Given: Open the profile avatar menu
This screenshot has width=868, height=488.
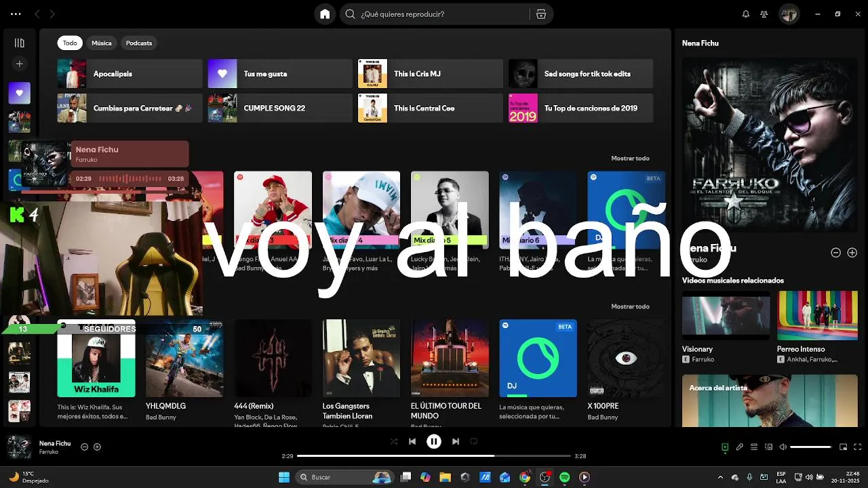Looking at the screenshot, I should point(789,14).
